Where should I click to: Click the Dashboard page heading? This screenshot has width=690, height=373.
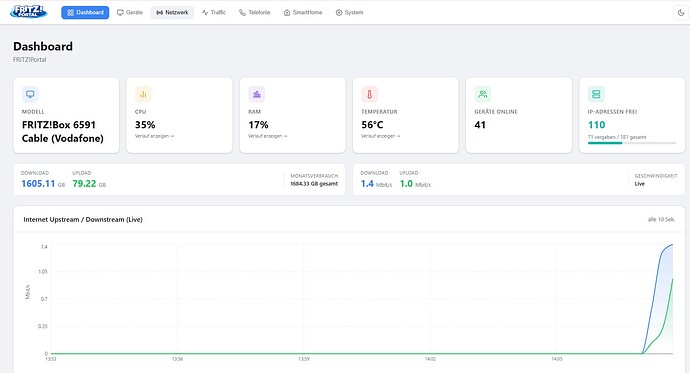click(43, 47)
